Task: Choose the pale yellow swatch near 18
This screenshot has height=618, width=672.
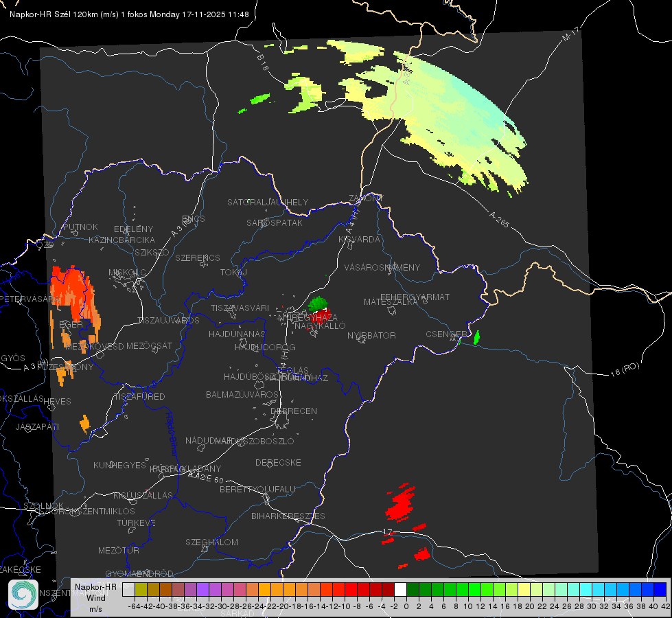Action: 524,589
